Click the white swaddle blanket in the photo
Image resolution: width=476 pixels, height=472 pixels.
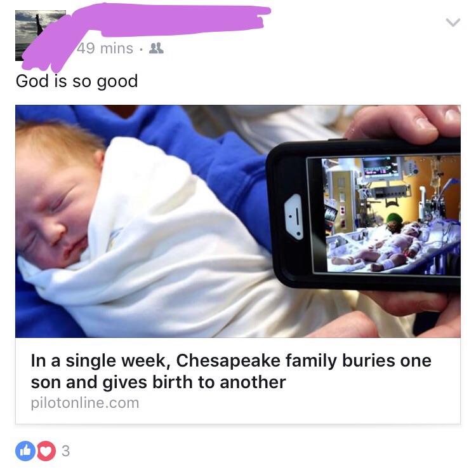coord(170,252)
